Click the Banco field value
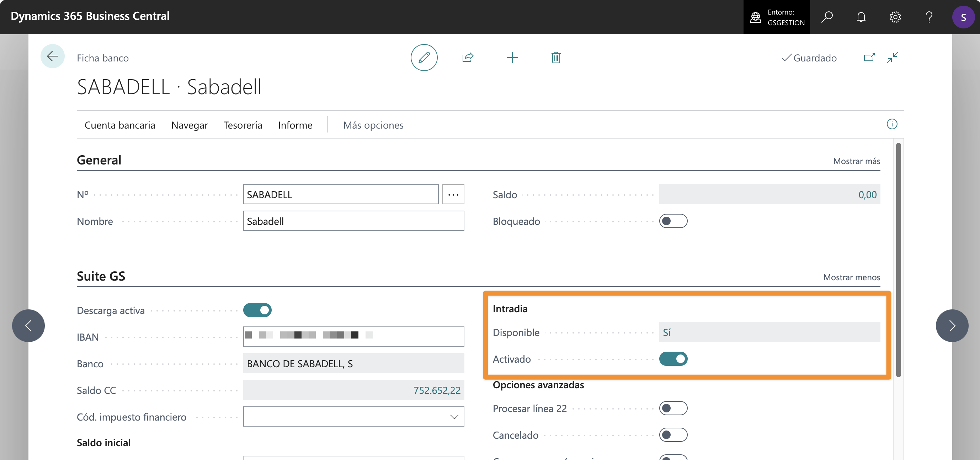The image size is (980, 460). click(x=353, y=363)
